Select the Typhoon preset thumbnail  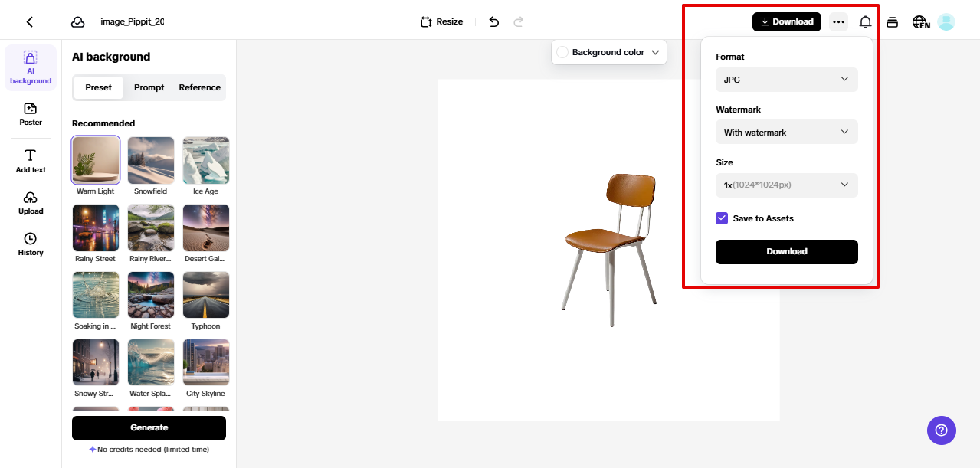point(206,295)
